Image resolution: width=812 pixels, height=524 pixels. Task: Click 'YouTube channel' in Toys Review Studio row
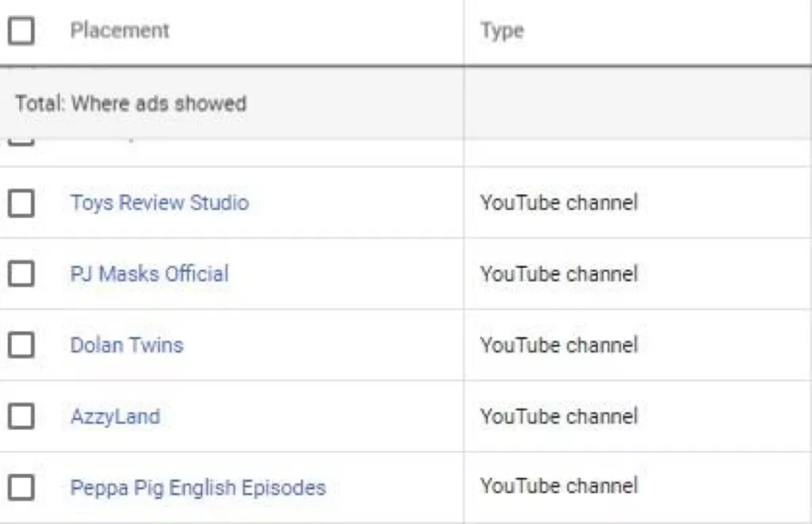(x=559, y=202)
